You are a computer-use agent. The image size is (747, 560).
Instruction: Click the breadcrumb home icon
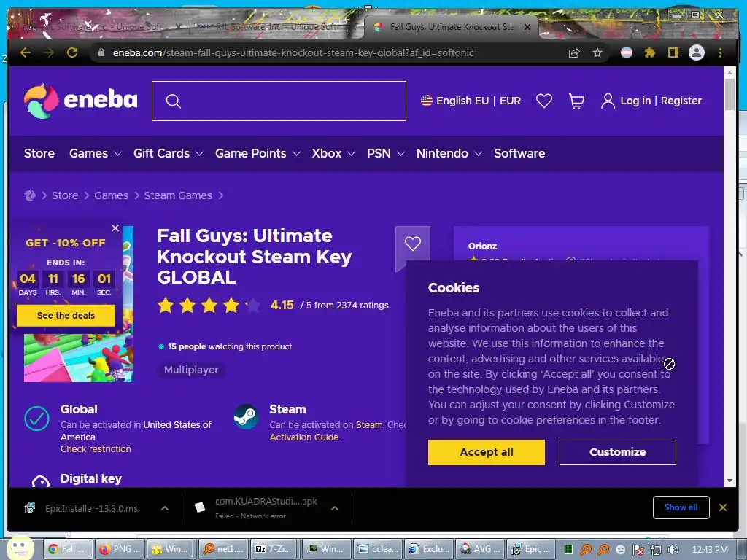coord(29,195)
